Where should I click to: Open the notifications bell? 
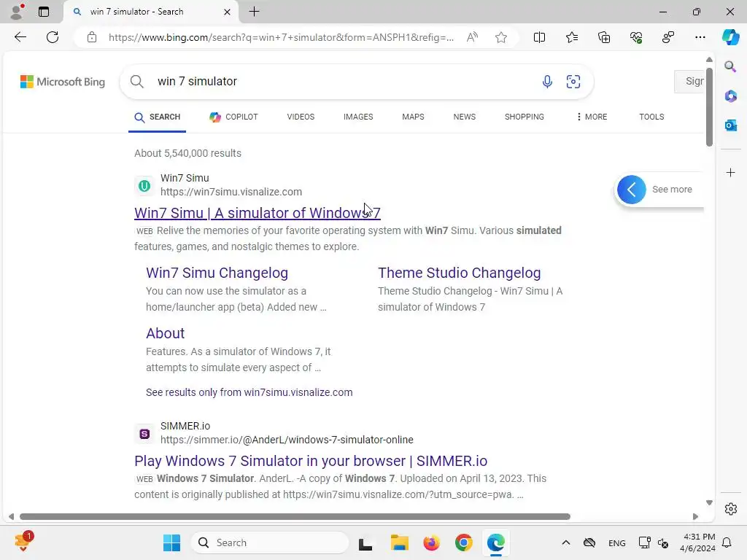[727, 542]
